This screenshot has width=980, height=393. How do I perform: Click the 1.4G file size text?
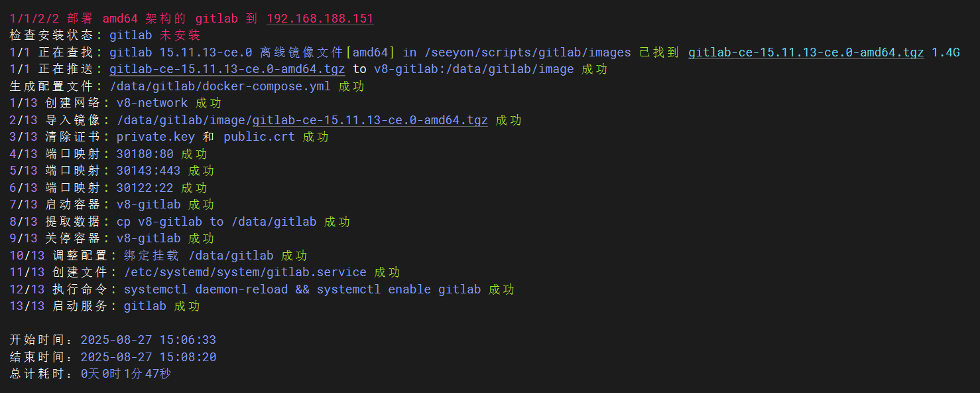click(946, 52)
